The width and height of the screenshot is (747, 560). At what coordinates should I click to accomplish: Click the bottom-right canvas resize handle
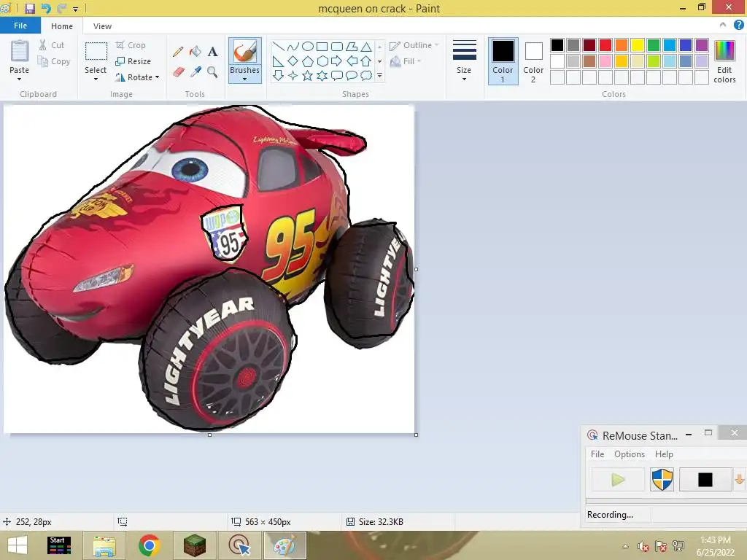pyautogui.click(x=416, y=435)
